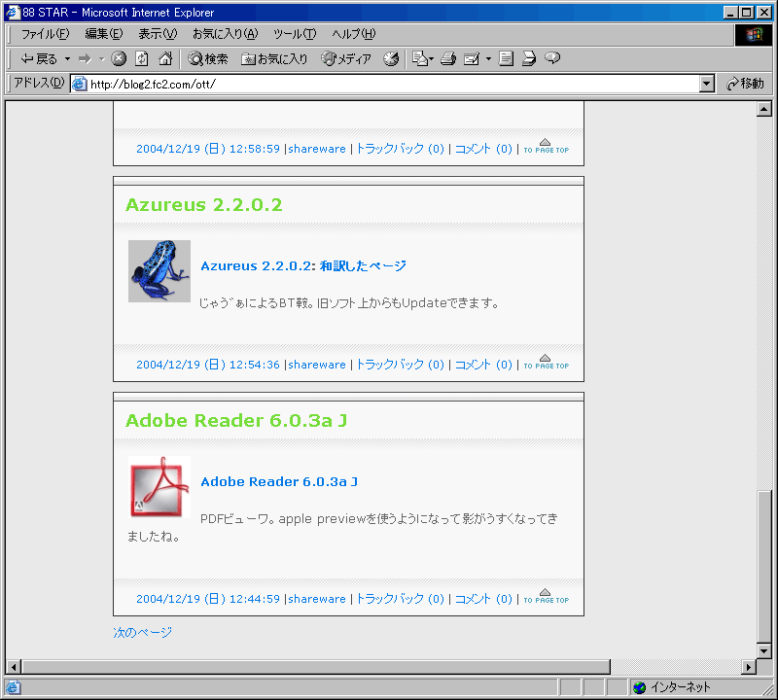Click the IE page icon in status bar
Image resolution: width=778 pixels, height=700 pixels.
point(13,687)
